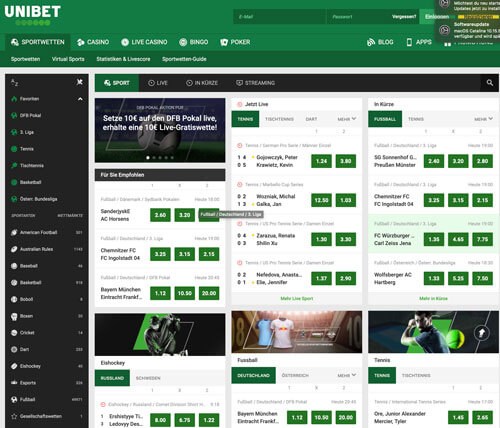This screenshot has width=500, height=428.
Task: Open 3. Liga in sidebar favorites
Action: pyautogui.click(x=27, y=132)
